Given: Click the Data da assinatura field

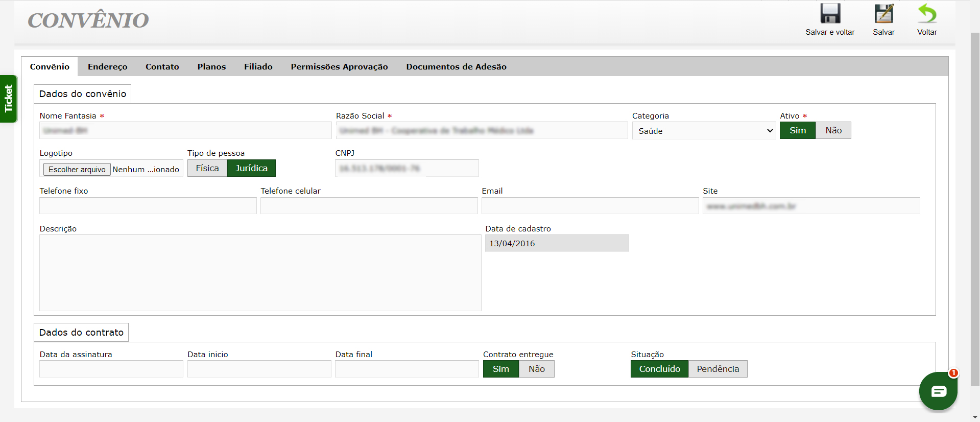Looking at the screenshot, I should 111,369.
